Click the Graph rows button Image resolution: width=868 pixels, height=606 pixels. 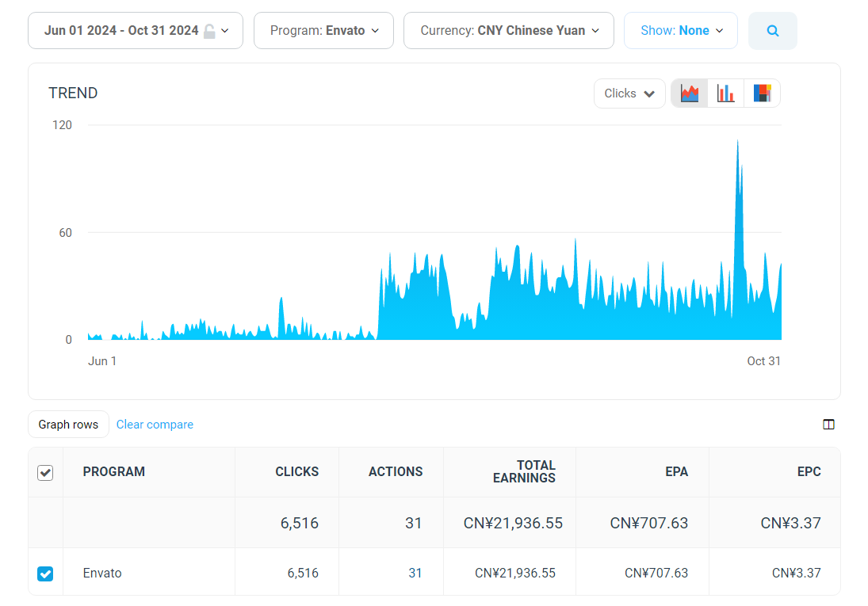(x=68, y=425)
